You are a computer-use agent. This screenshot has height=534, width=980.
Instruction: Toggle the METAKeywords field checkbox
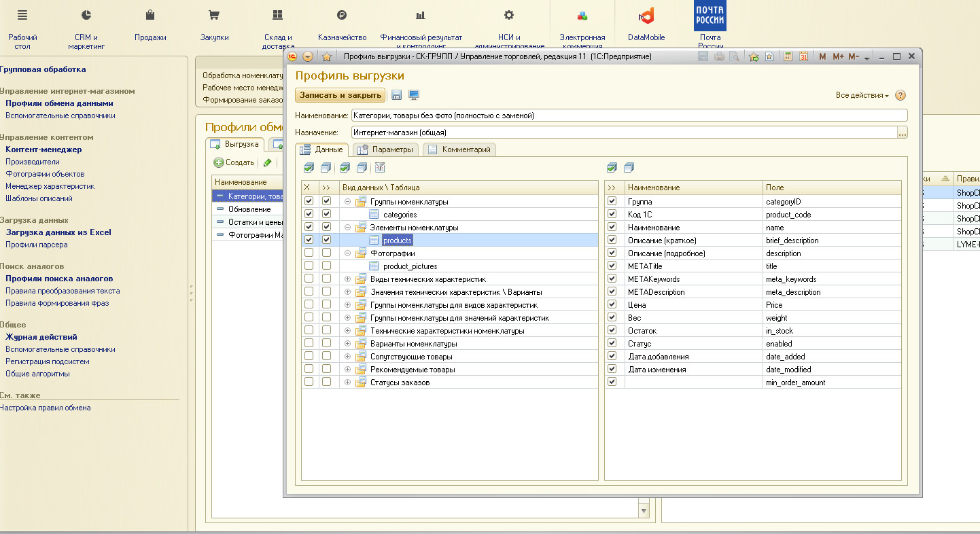[x=612, y=279]
